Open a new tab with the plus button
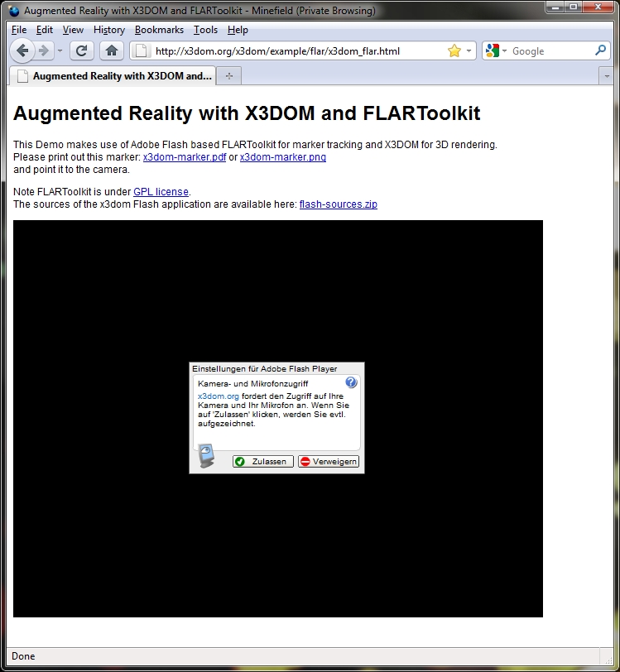Viewport: 620px width, 672px height. pos(229,76)
